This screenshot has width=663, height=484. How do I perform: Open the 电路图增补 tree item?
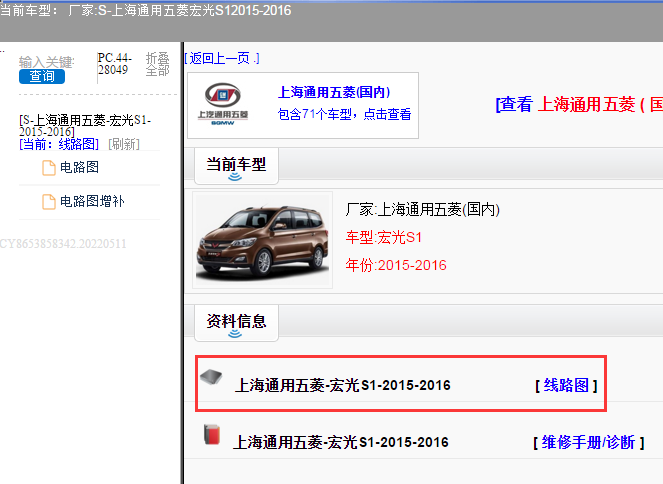pyautogui.click(x=92, y=201)
